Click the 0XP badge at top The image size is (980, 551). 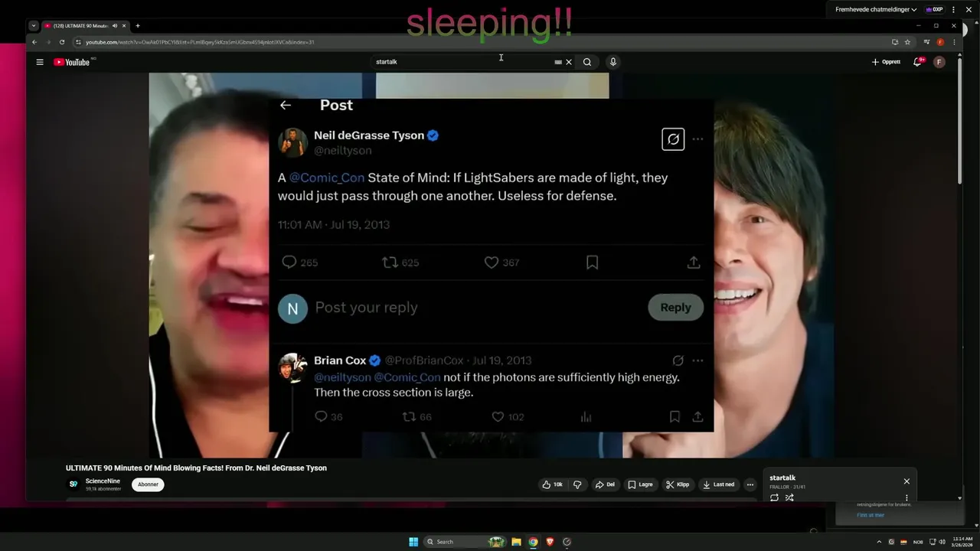tap(934, 9)
